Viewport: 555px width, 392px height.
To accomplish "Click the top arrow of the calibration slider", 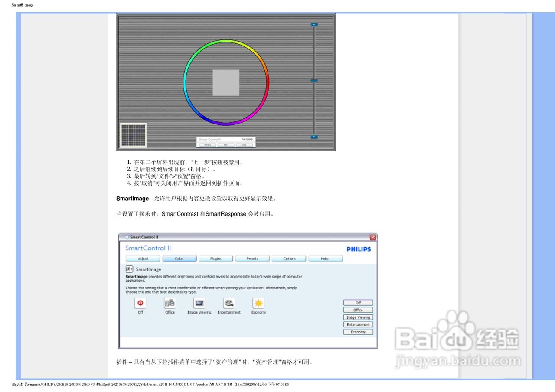I will (x=314, y=25).
